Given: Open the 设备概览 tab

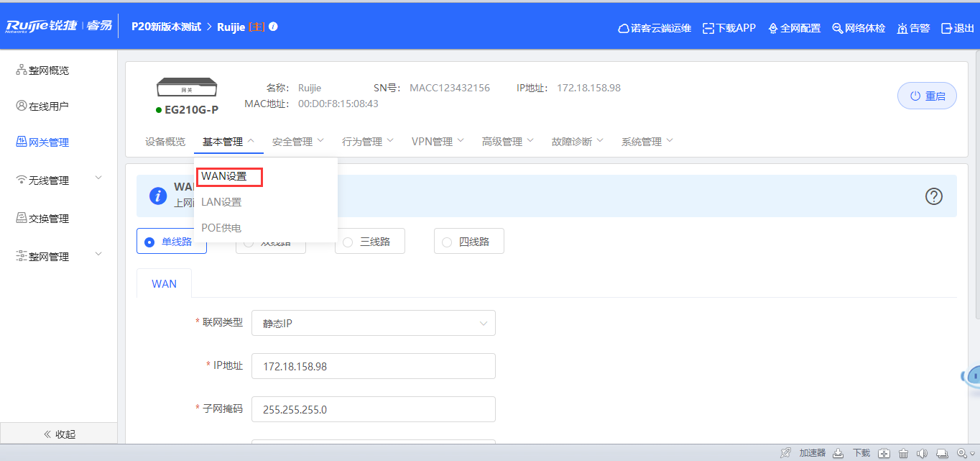Looking at the screenshot, I should pyautogui.click(x=165, y=142).
